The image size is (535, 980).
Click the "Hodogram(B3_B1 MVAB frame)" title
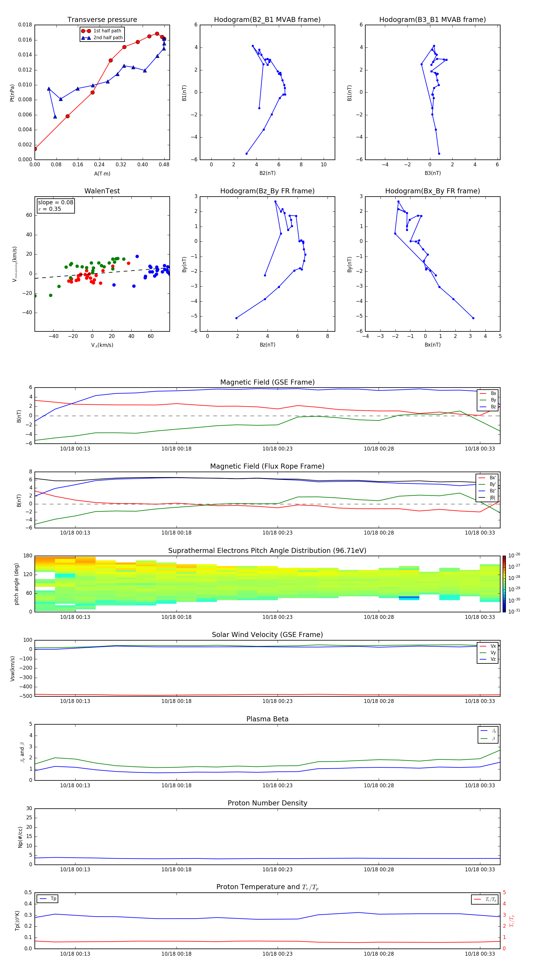pyautogui.click(x=432, y=20)
